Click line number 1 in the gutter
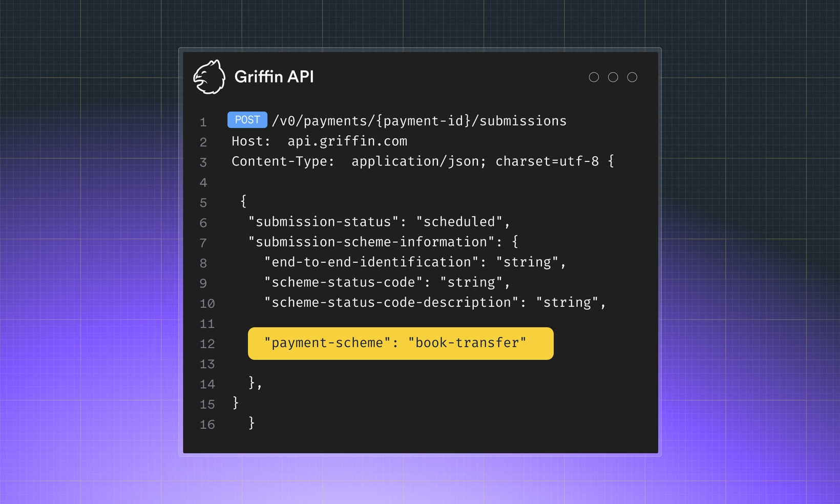The width and height of the screenshot is (840, 504). [x=203, y=122]
